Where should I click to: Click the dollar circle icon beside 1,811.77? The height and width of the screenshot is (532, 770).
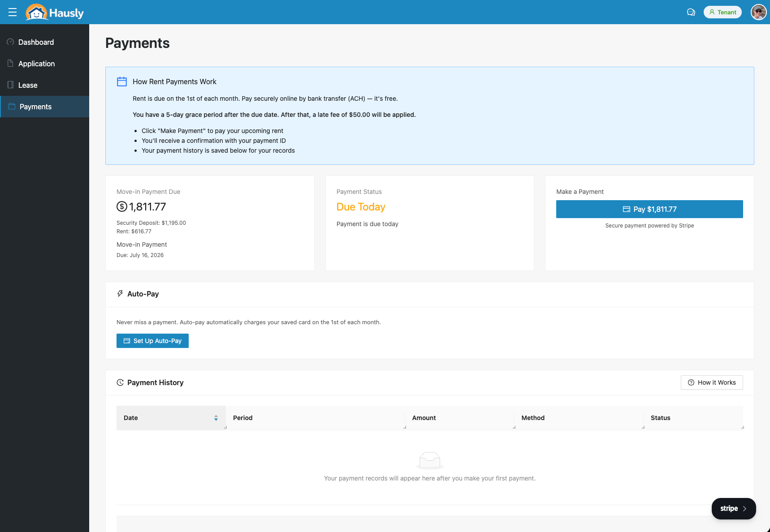pyautogui.click(x=122, y=206)
